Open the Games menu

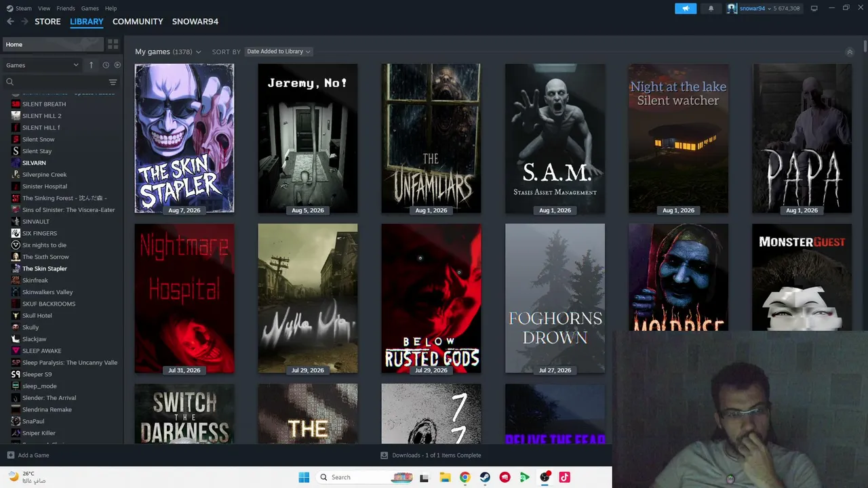tap(90, 8)
